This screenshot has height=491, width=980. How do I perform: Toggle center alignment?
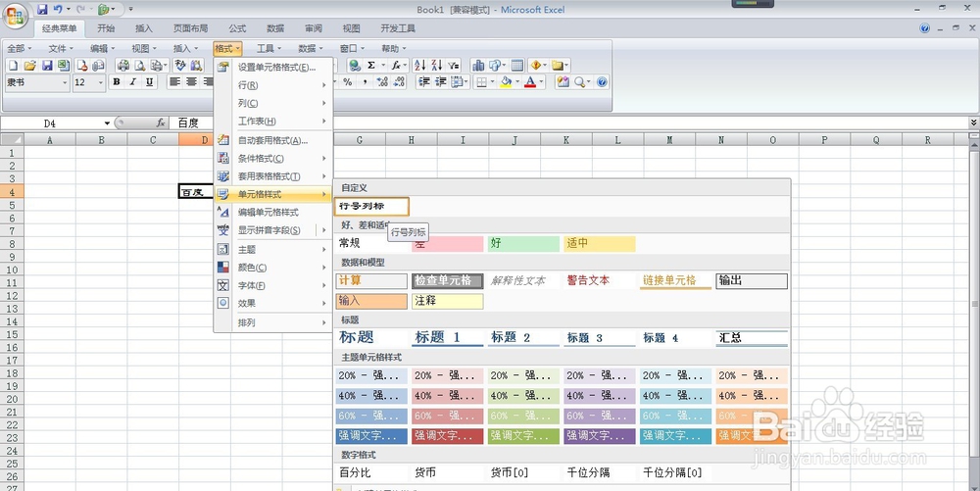pos(191,82)
